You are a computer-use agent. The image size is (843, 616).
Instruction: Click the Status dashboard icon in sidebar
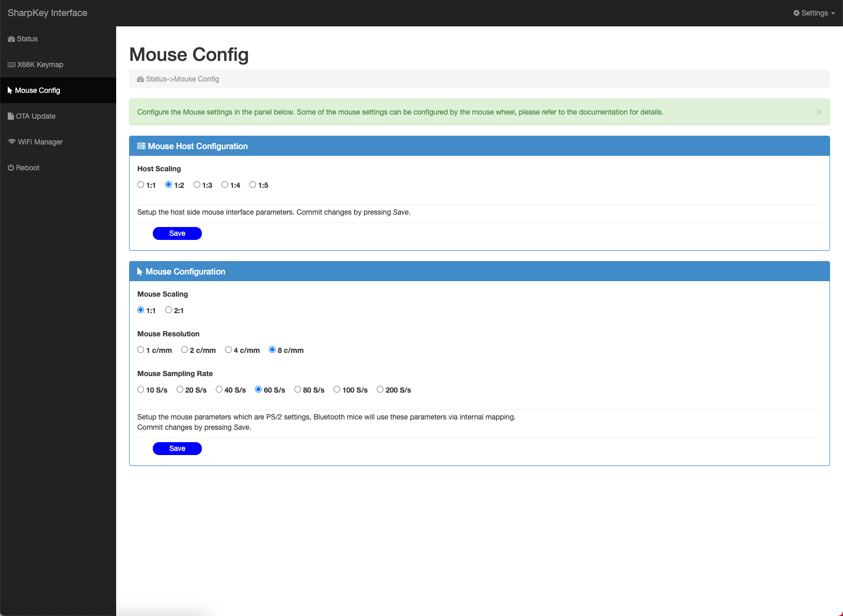11,39
